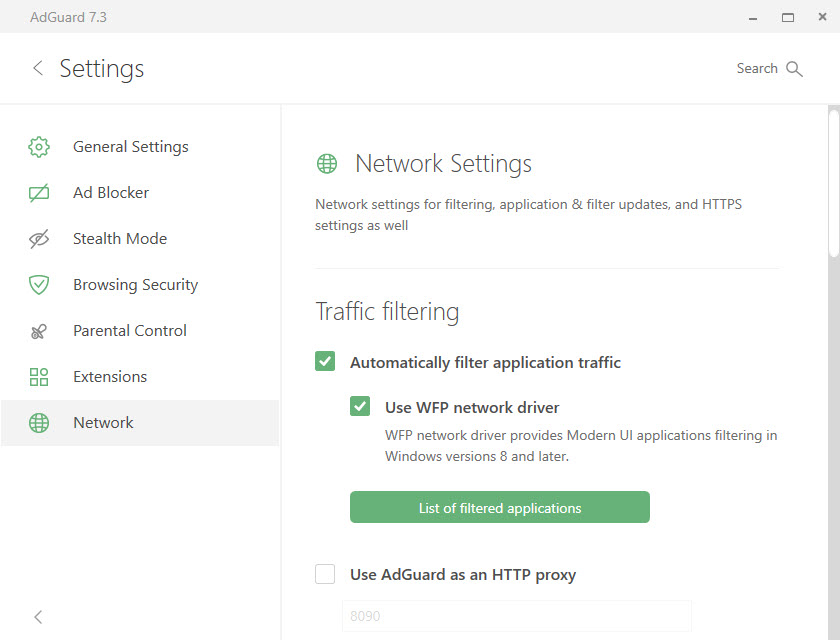Open List of filtered applications

click(500, 507)
